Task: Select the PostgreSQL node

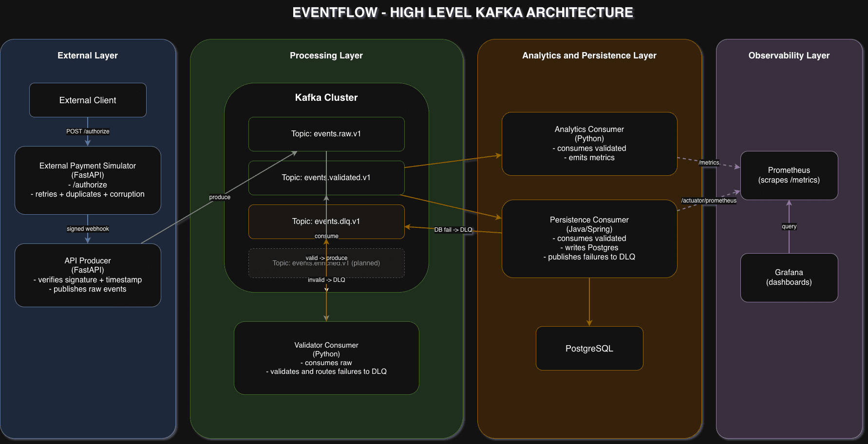Action: point(589,348)
